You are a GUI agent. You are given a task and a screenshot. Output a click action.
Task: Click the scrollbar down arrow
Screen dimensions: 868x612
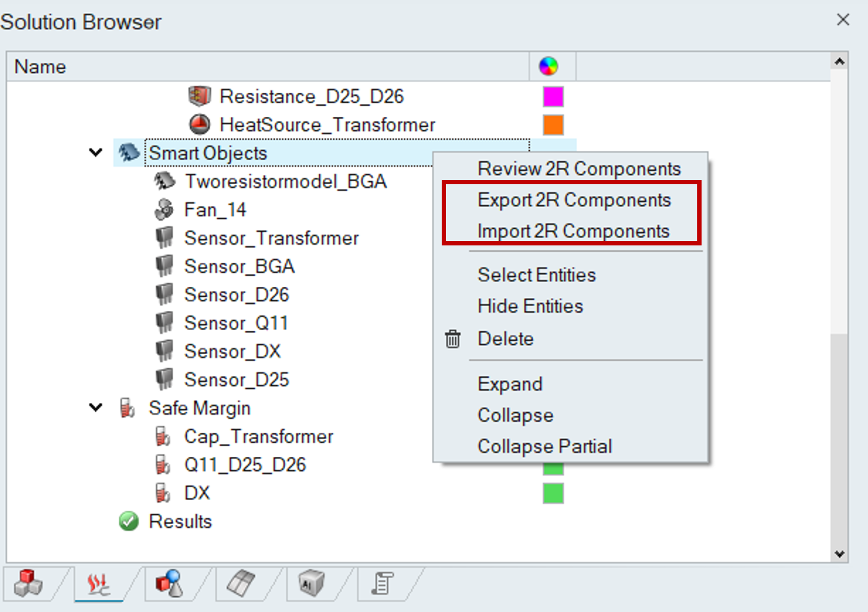pos(840,554)
